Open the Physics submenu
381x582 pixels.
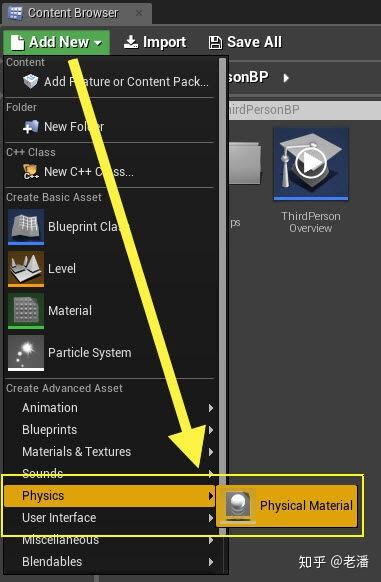tap(110, 496)
